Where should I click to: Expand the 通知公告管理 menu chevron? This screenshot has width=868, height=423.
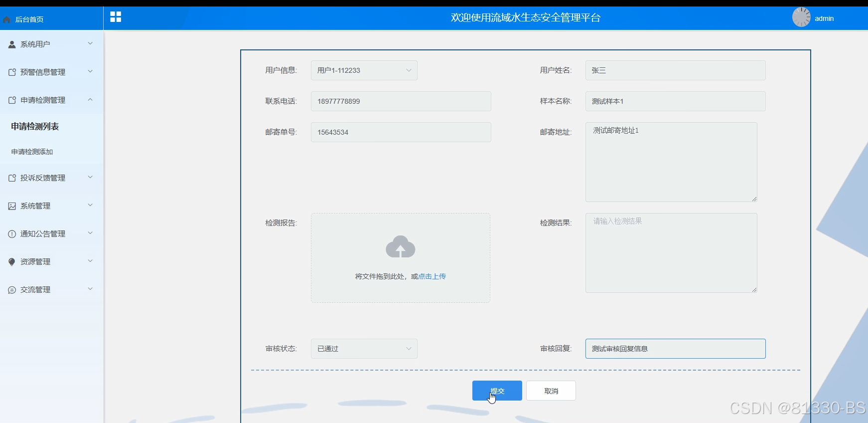tap(90, 233)
